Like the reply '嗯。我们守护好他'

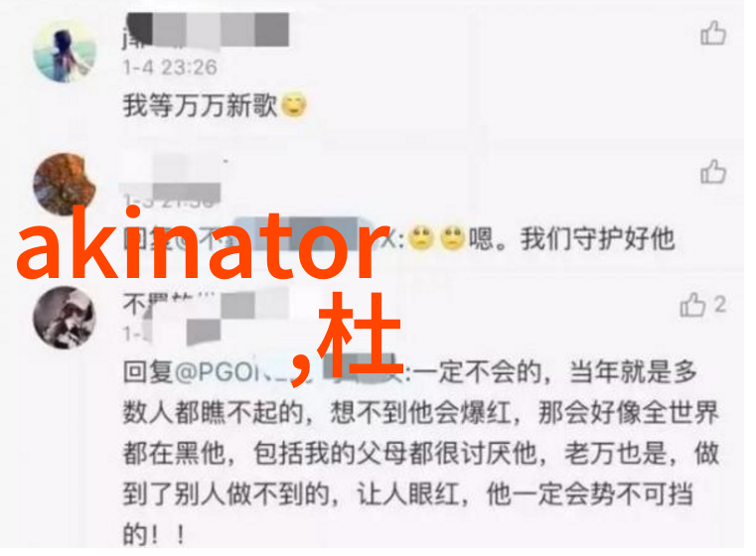pyautogui.click(x=712, y=172)
